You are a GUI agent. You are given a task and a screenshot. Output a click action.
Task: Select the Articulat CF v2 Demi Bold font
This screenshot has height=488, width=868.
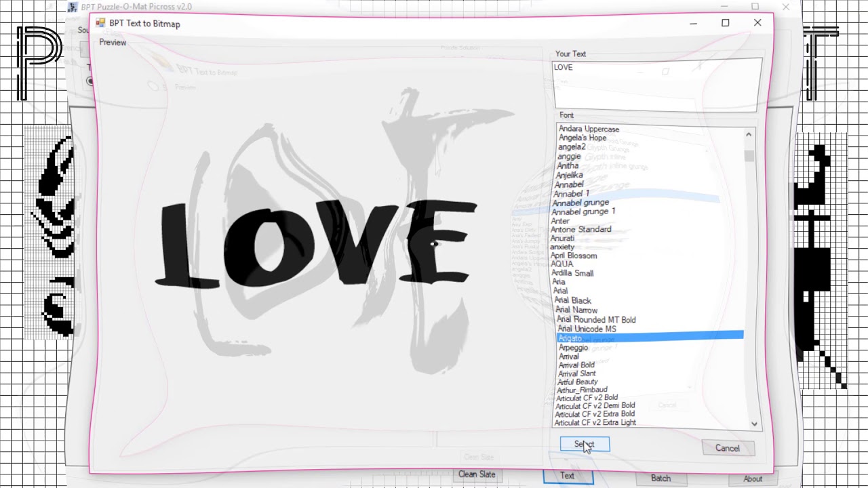tap(595, 406)
